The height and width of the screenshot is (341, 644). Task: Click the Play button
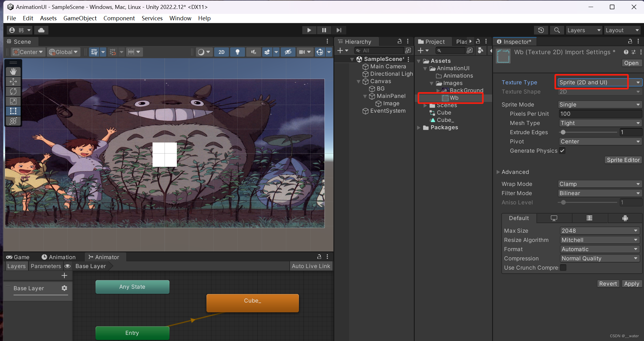coord(309,30)
